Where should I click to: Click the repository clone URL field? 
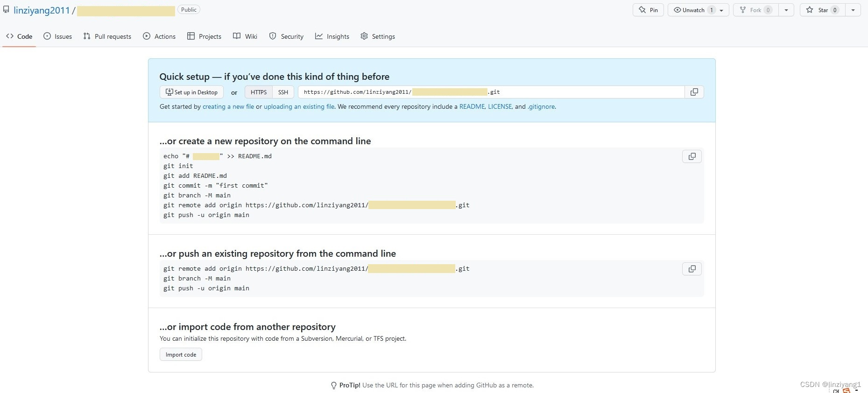(x=491, y=92)
